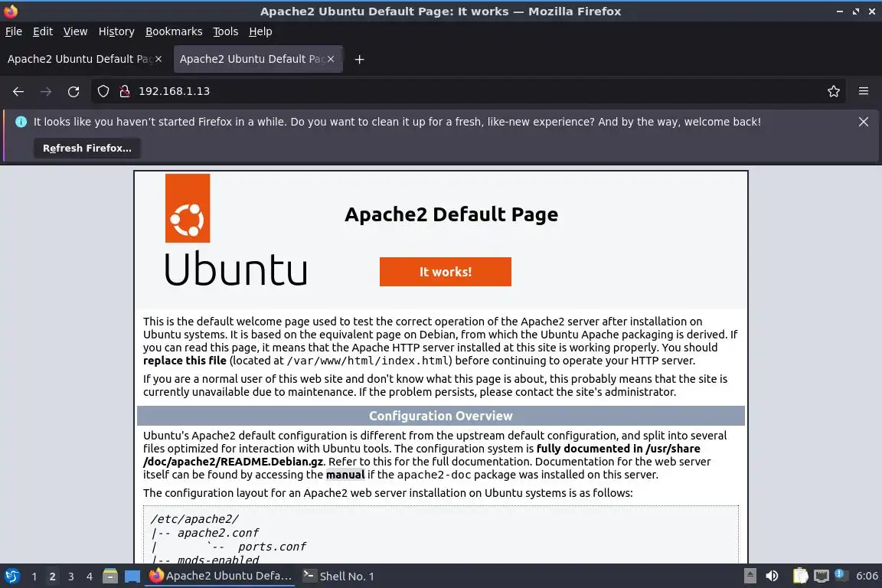Switch to workspace 3
The image size is (882, 588).
[71, 577]
